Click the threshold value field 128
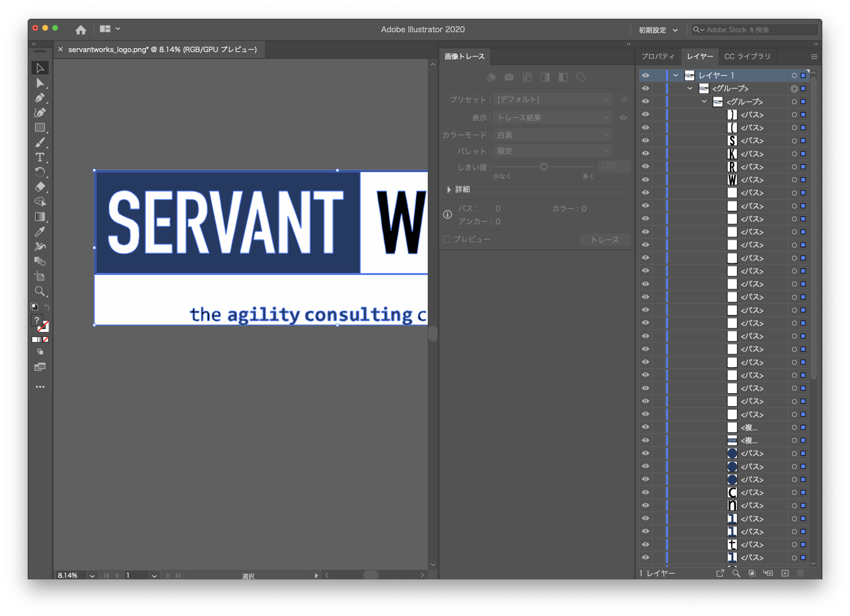 (614, 166)
